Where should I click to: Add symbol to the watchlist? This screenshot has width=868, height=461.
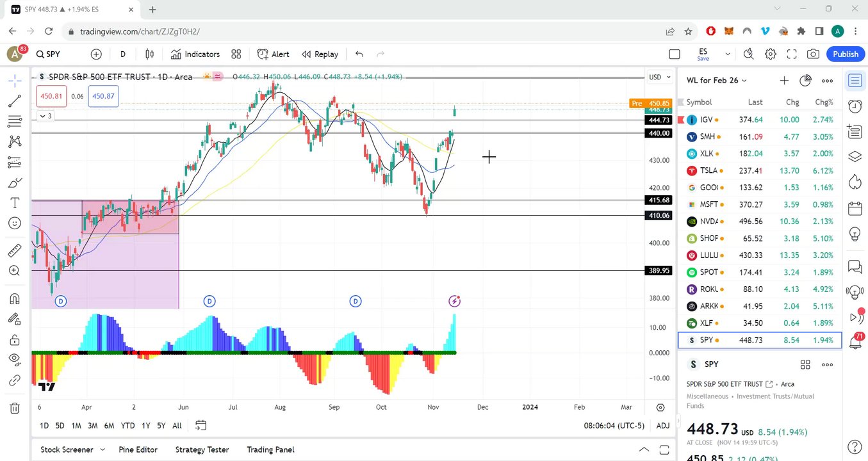[784, 81]
